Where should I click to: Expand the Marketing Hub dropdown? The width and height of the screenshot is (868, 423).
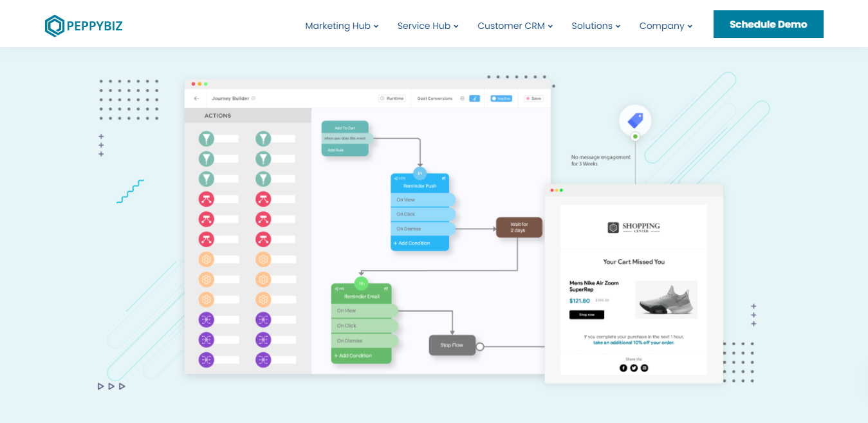pyautogui.click(x=342, y=26)
